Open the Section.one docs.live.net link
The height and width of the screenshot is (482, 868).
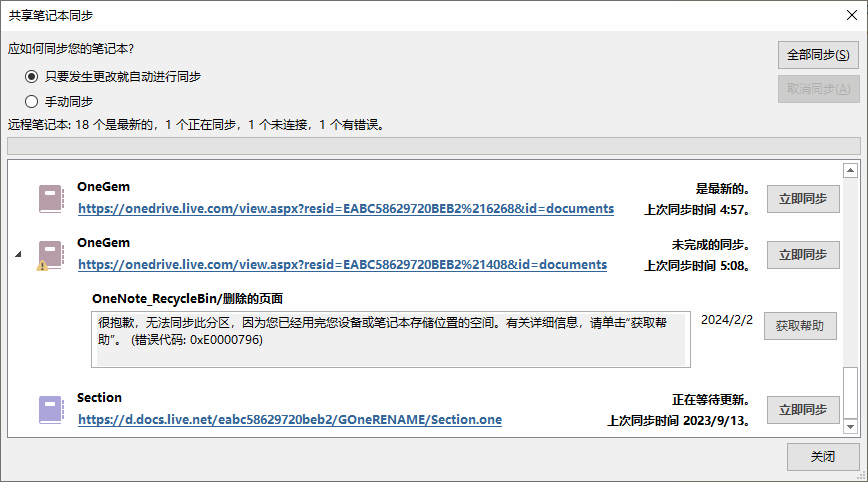coord(290,419)
